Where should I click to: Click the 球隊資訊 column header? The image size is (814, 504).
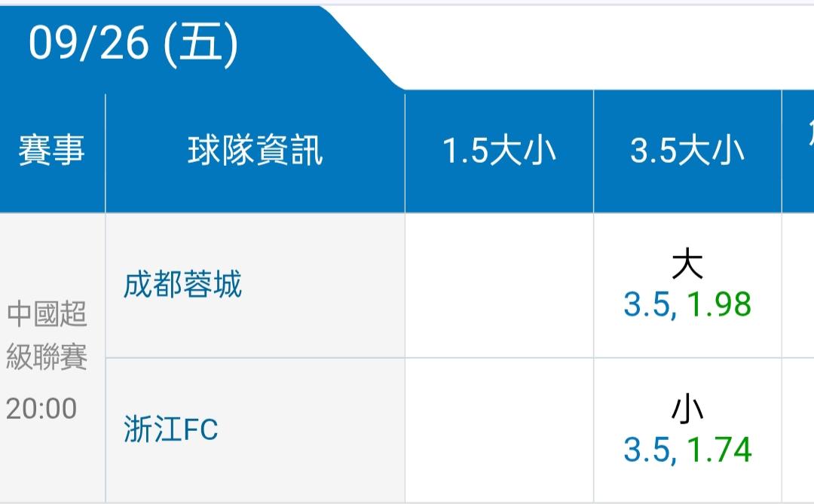(255, 151)
